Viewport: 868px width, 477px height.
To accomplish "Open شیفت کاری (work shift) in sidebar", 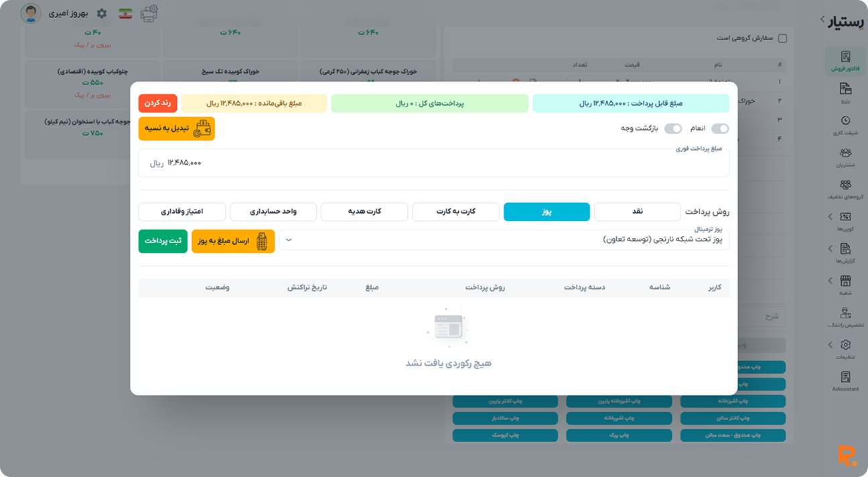I will coord(845,125).
